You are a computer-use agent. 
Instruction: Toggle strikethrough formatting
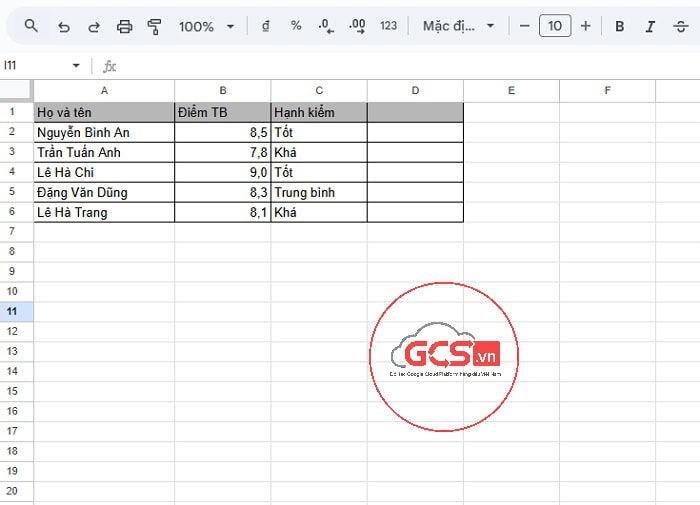tap(681, 26)
